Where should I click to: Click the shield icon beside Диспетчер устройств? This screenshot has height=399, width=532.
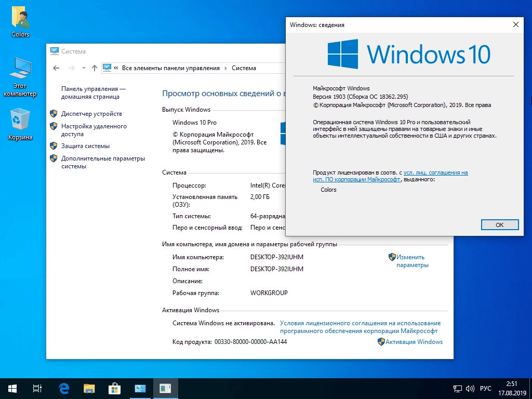click(x=54, y=113)
